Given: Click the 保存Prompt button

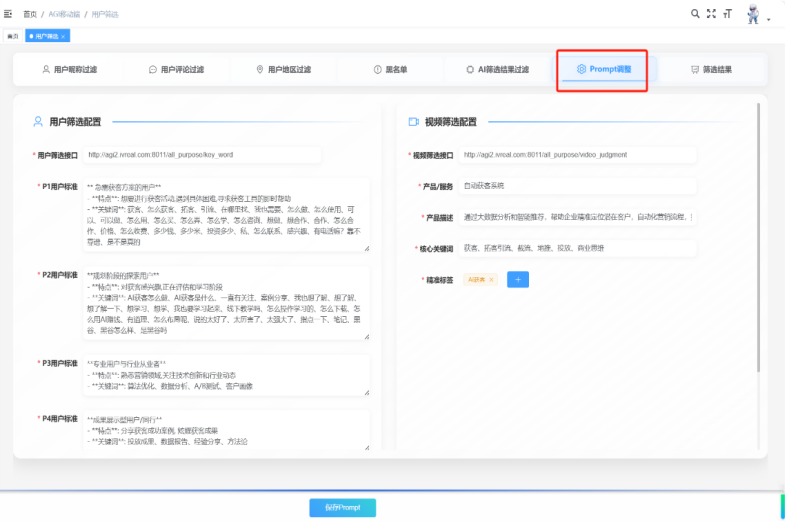Looking at the screenshot, I should tap(343, 507).
